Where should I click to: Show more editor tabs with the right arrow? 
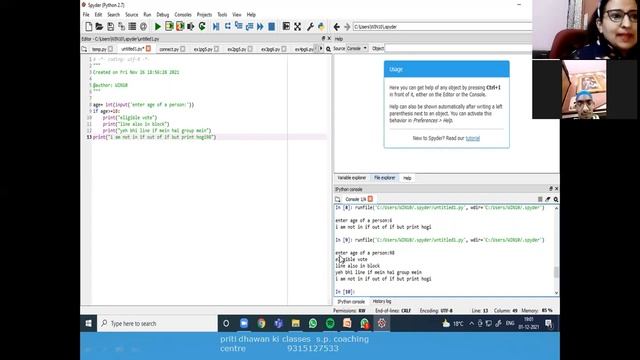click(x=321, y=49)
